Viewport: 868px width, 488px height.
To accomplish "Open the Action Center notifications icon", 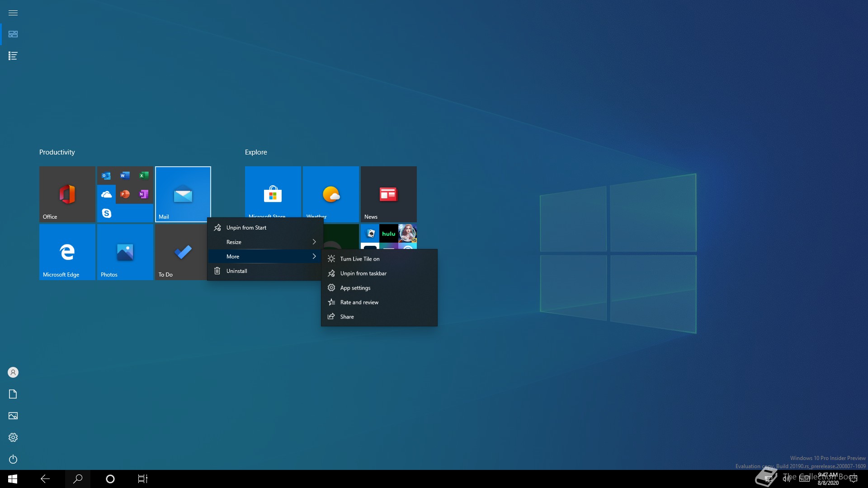I will coord(854,479).
